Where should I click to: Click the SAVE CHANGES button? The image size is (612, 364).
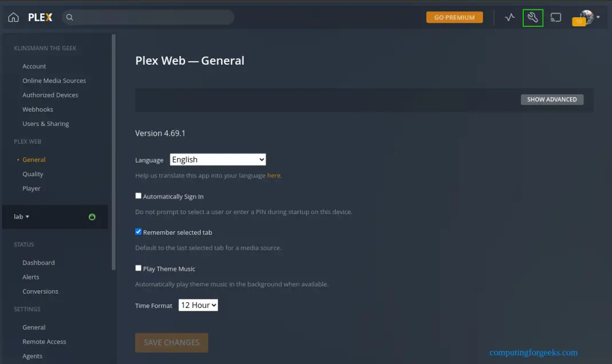(171, 342)
